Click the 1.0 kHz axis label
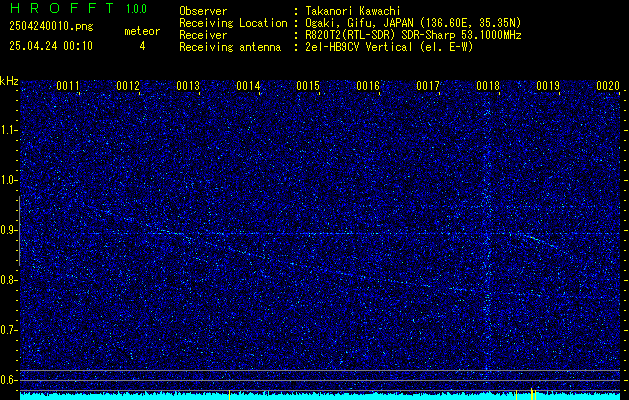The width and height of the screenshot is (629, 400). 8,180
